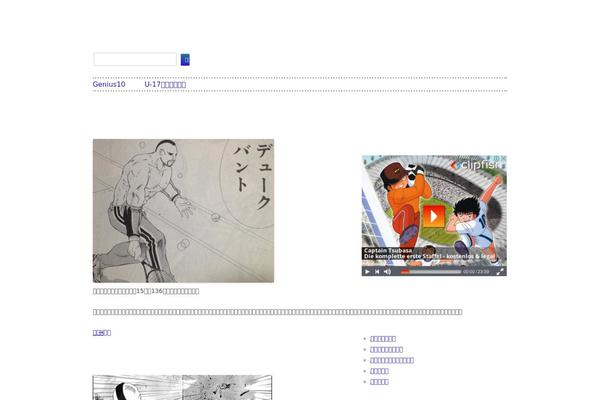This screenshot has height=400, width=600.
Task: Open the longest link in the sidebar bullet list
Action: [392, 360]
